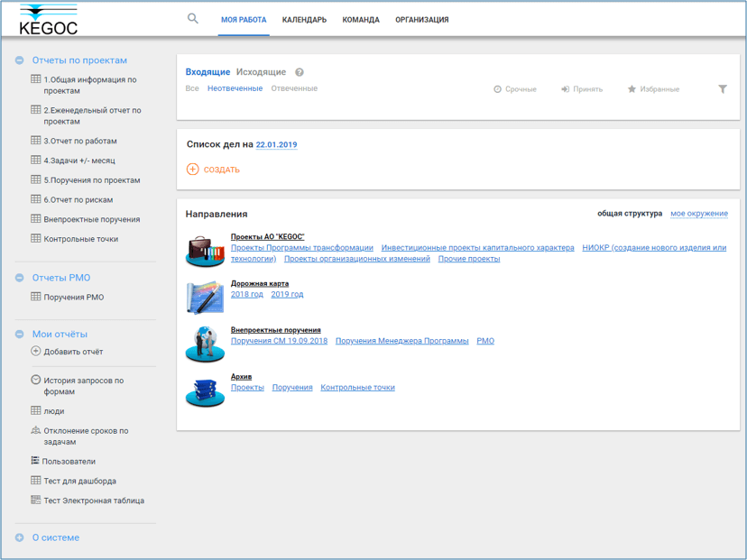Open the Дорожная карта heading link
The width and height of the screenshot is (747, 560).
click(x=260, y=283)
